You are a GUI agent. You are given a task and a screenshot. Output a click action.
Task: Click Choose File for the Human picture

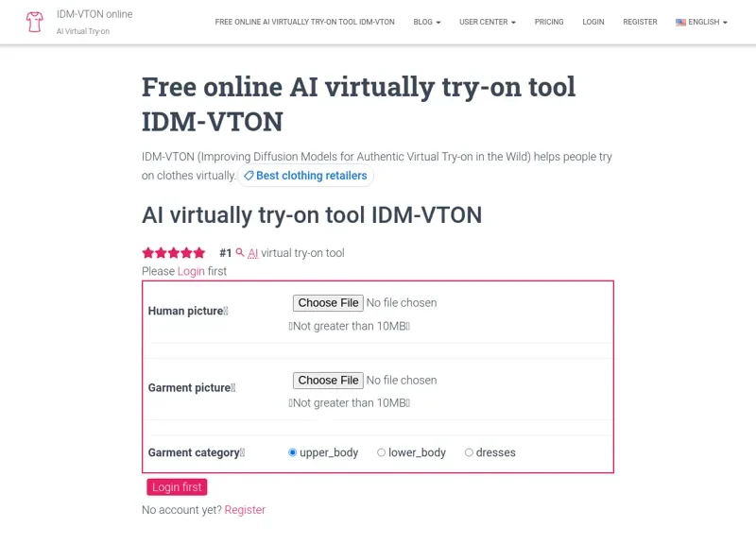tap(327, 302)
